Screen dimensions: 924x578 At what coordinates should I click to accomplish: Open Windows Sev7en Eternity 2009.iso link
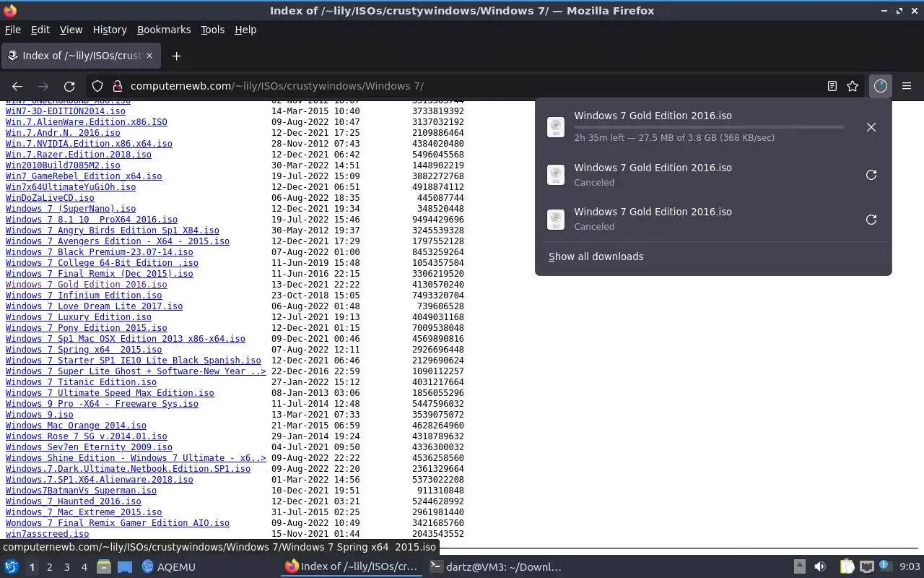coord(89,447)
